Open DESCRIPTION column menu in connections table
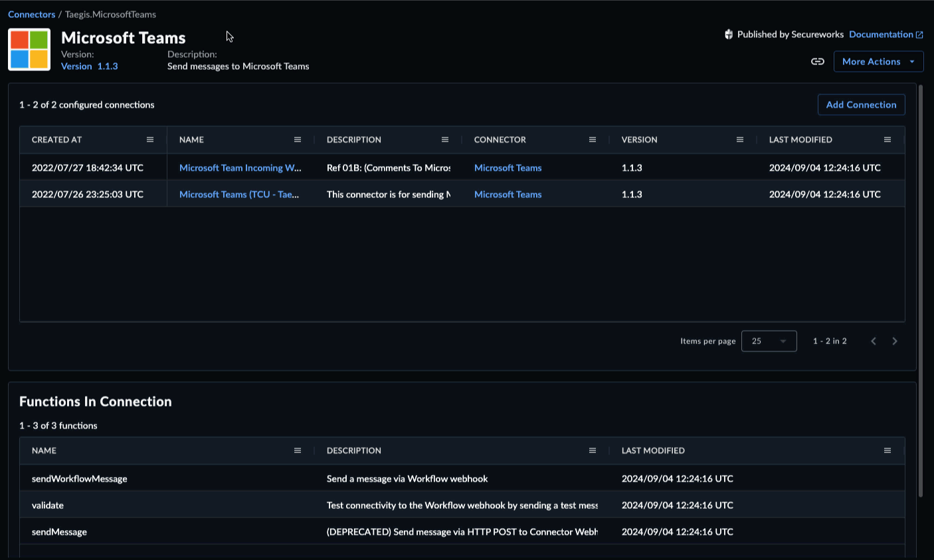Screen dimensions: 934x560 (x=445, y=140)
